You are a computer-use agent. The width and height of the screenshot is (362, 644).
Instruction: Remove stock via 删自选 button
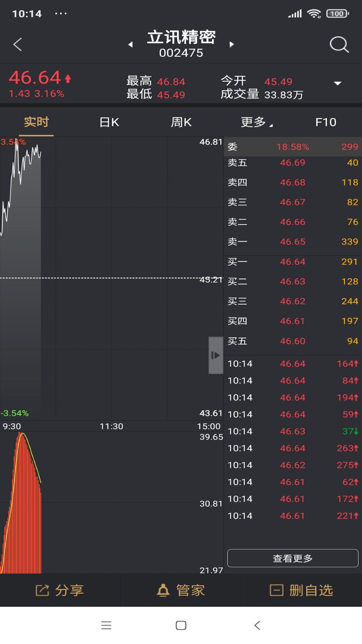click(x=301, y=590)
